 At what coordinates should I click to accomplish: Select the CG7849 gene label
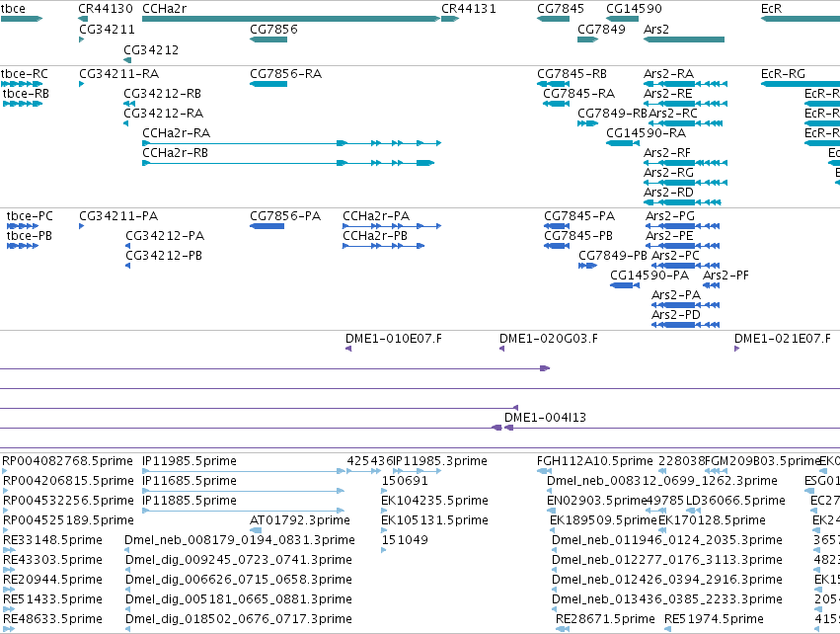[601, 30]
